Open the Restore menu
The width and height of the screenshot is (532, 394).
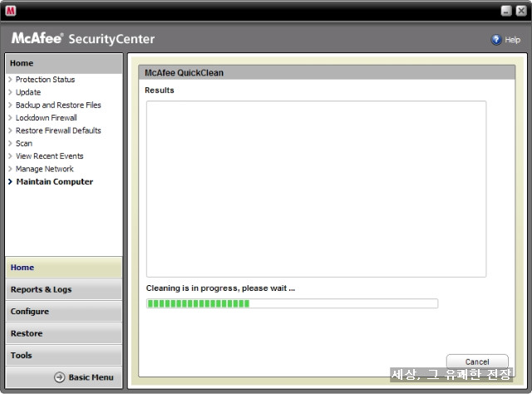(x=64, y=333)
